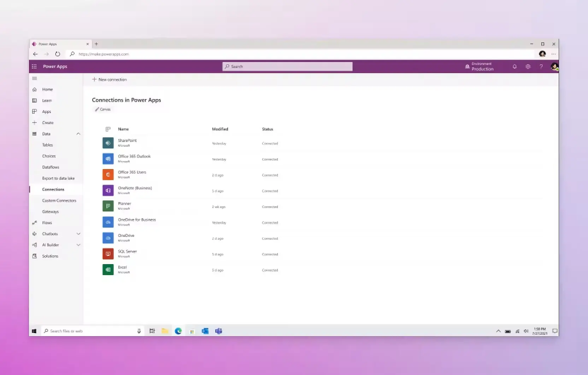Click the SharePoint connection icon
588x375 pixels.
pyautogui.click(x=108, y=143)
